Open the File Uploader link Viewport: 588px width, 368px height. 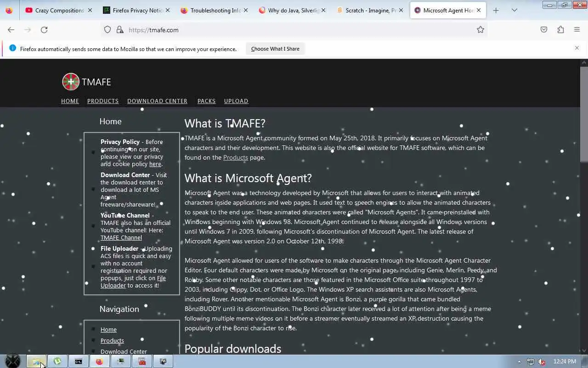point(133,282)
